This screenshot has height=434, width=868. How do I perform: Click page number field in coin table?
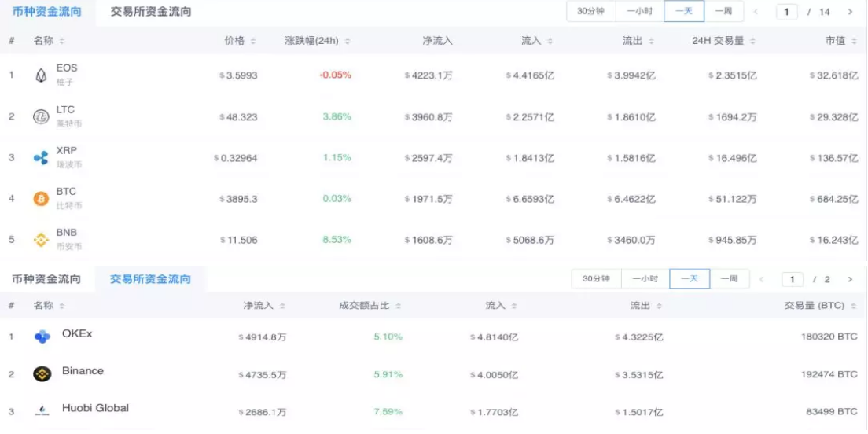[x=786, y=12]
